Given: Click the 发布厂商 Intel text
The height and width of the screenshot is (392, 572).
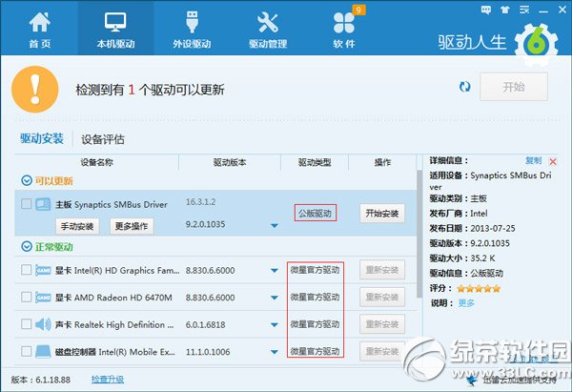Looking at the screenshot, I should coord(459,214).
